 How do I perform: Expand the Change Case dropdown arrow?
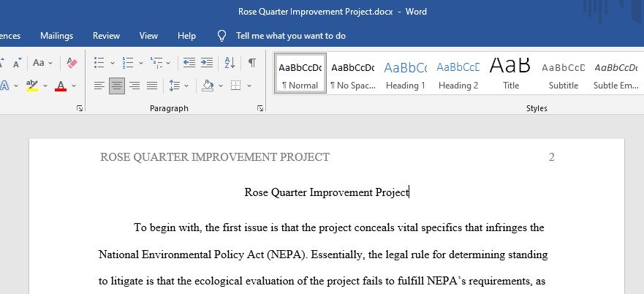point(50,63)
